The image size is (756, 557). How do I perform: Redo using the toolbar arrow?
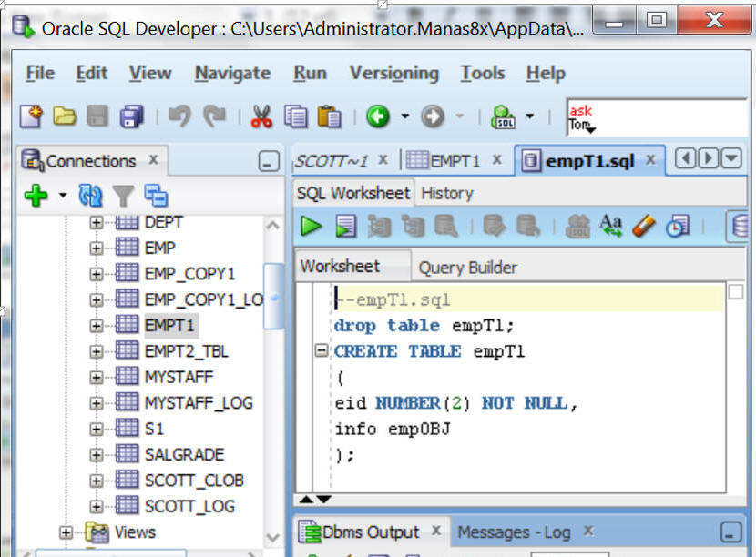(214, 116)
